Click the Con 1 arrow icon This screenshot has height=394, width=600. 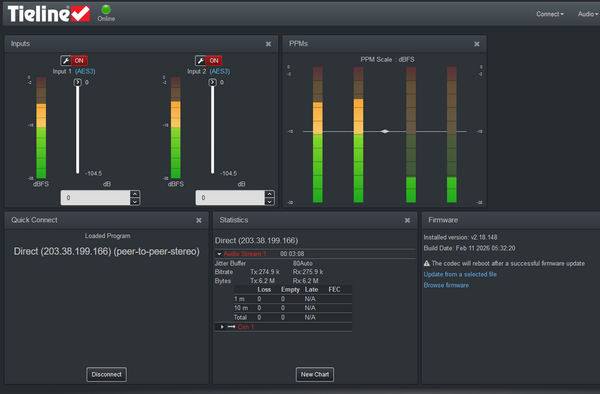[232, 327]
